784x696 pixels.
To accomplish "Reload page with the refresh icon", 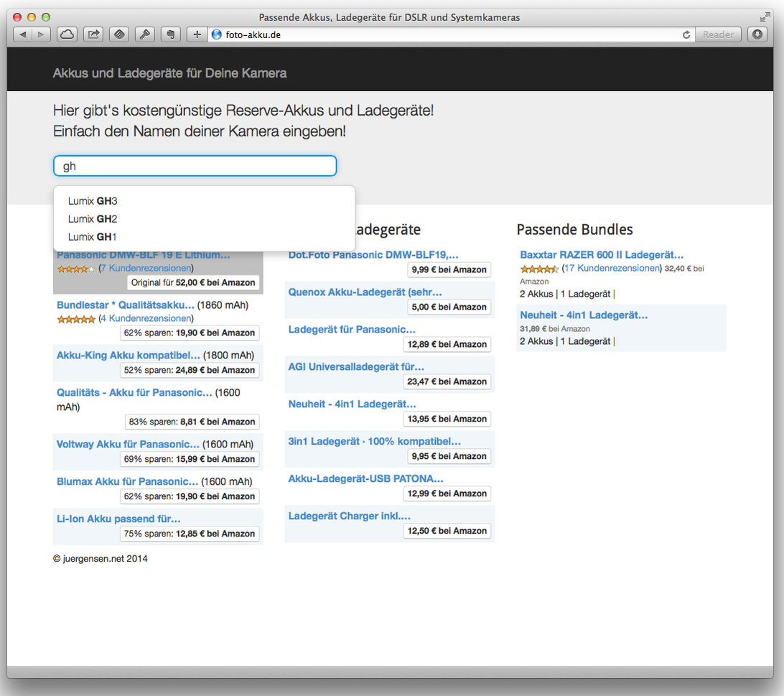I will pos(686,34).
